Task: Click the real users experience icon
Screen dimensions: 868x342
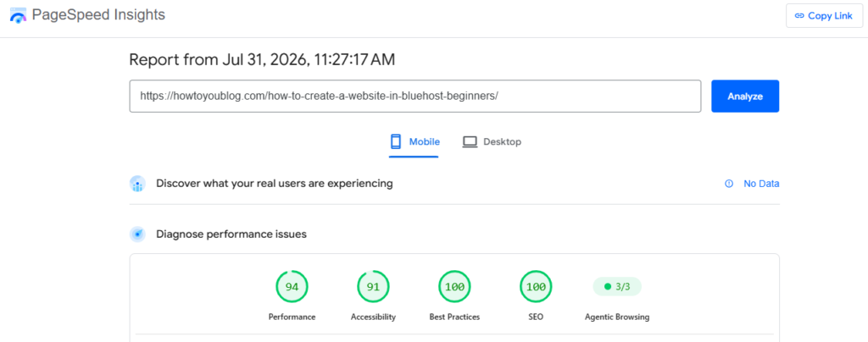Action: pyautogui.click(x=137, y=184)
